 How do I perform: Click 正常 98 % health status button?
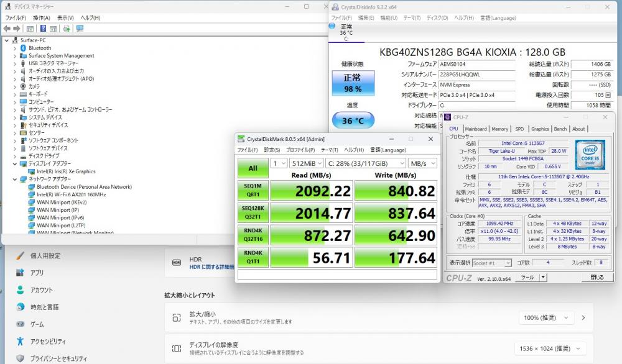(x=353, y=83)
